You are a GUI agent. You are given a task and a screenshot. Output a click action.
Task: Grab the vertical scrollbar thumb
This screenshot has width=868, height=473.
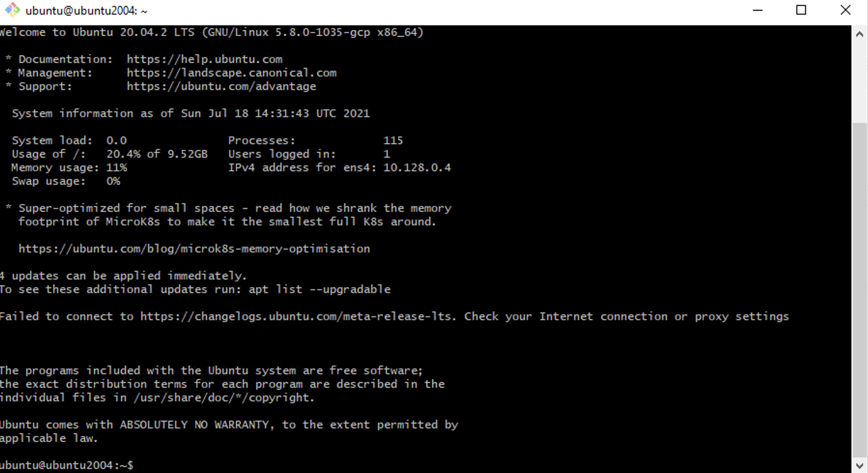pos(859,290)
